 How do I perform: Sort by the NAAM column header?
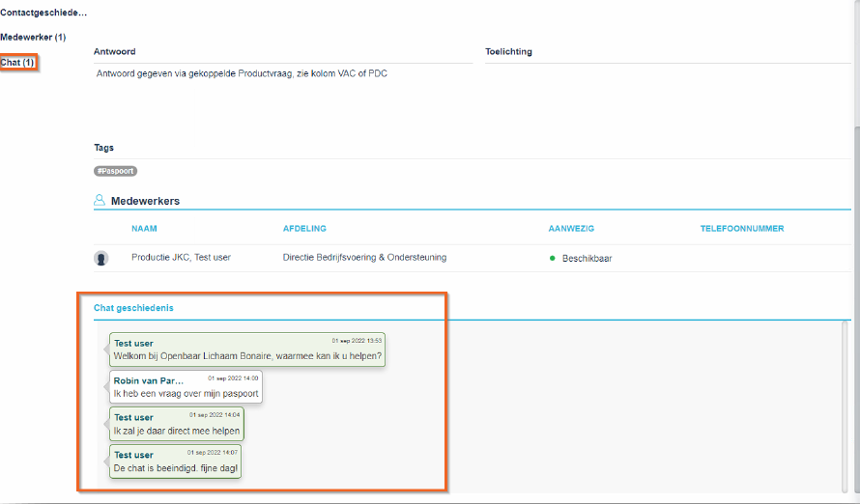[x=144, y=229]
